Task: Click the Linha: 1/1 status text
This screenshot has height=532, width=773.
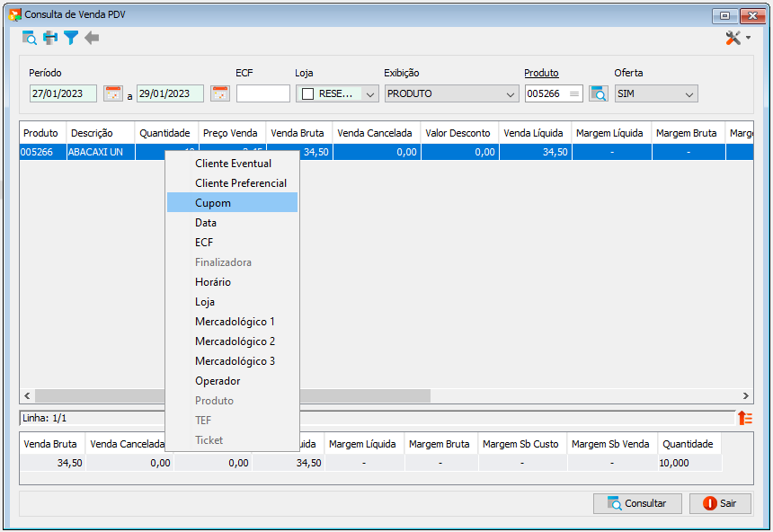Action: 44,418
